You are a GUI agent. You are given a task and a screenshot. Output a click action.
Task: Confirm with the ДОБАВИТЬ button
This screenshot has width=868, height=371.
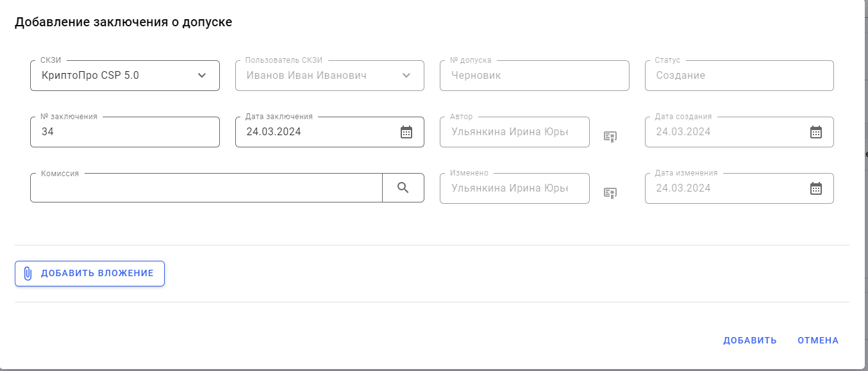click(749, 340)
